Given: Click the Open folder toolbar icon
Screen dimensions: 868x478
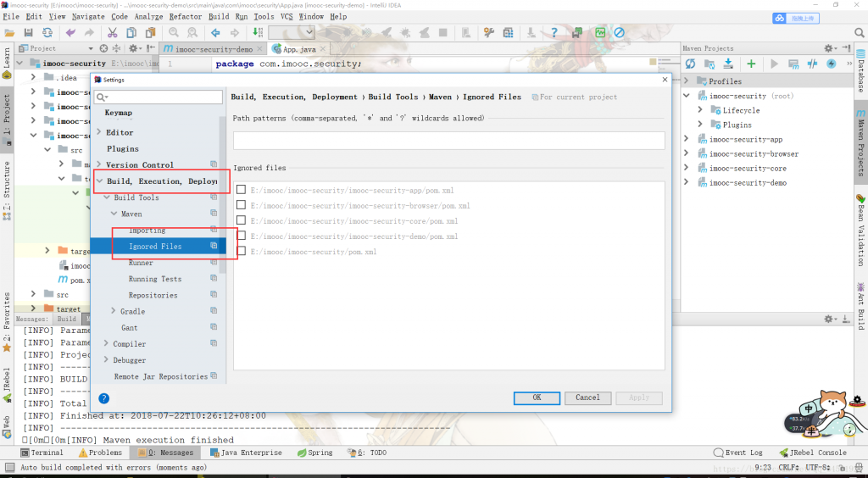Looking at the screenshot, I should point(8,33).
